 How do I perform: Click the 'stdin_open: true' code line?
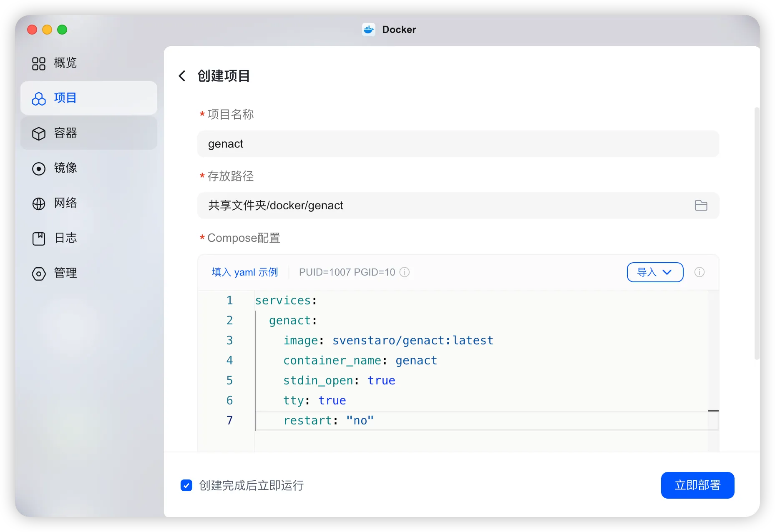[339, 381]
